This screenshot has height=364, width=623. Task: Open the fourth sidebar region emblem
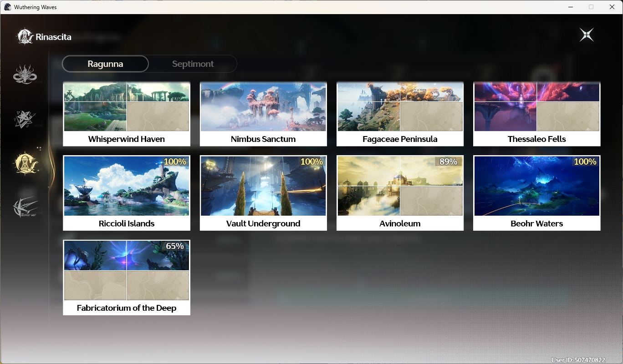[x=25, y=207]
